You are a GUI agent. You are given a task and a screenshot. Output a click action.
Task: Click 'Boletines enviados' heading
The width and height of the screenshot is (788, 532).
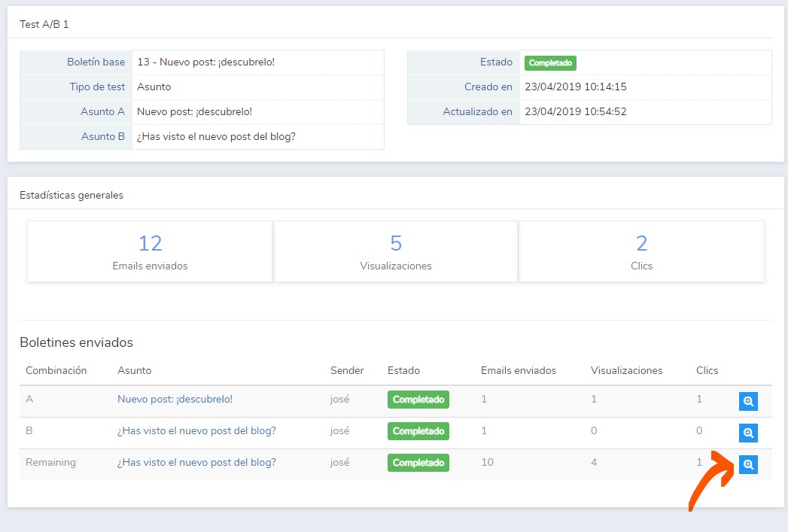tap(76, 342)
